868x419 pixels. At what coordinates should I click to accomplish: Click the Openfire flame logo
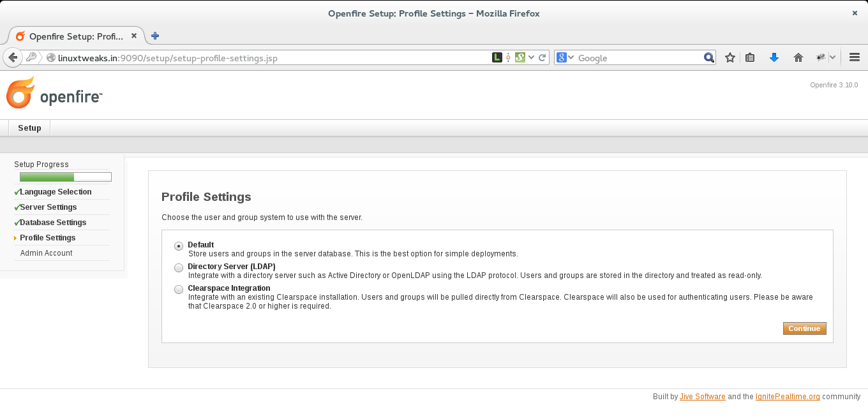point(20,93)
